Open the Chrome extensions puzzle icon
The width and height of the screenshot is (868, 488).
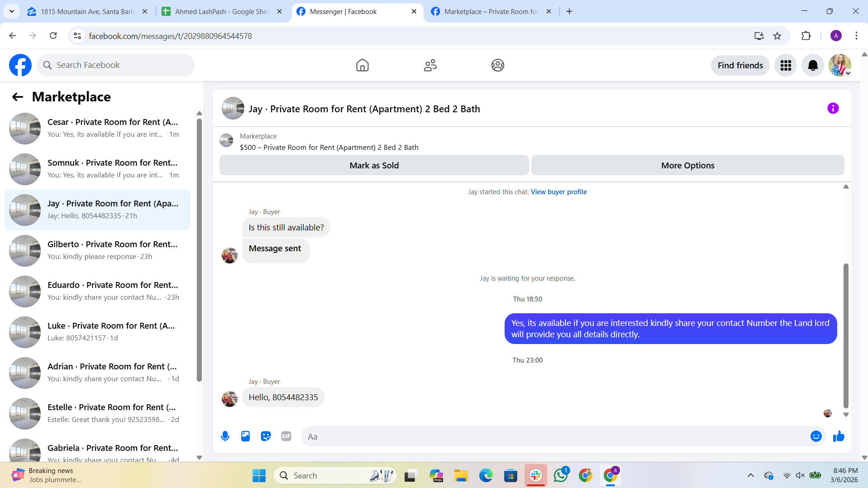coord(806,36)
